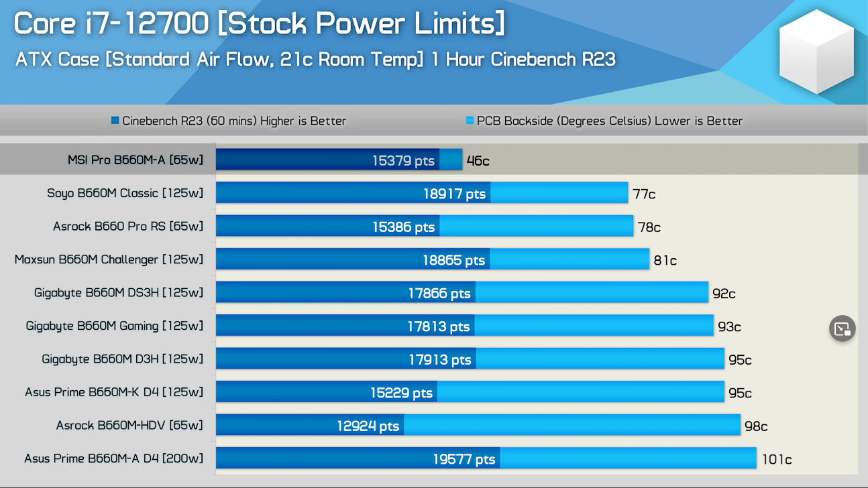Click the 95c value on Gigabyte B660M D3H row

coord(741,360)
